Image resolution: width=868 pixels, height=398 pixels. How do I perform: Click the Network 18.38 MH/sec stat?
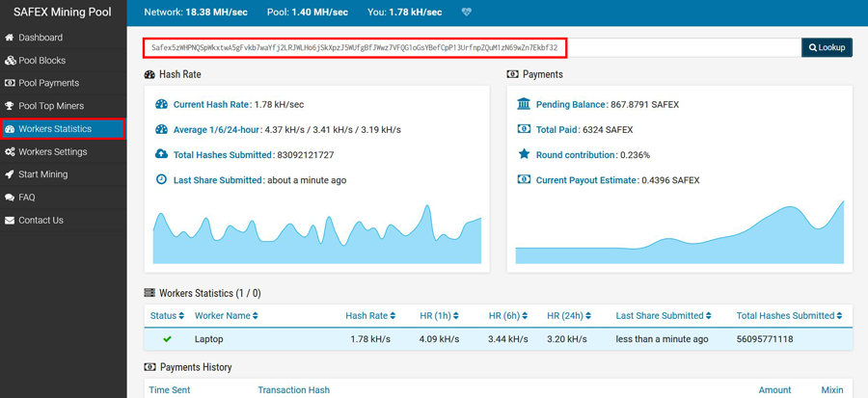pyautogui.click(x=196, y=13)
